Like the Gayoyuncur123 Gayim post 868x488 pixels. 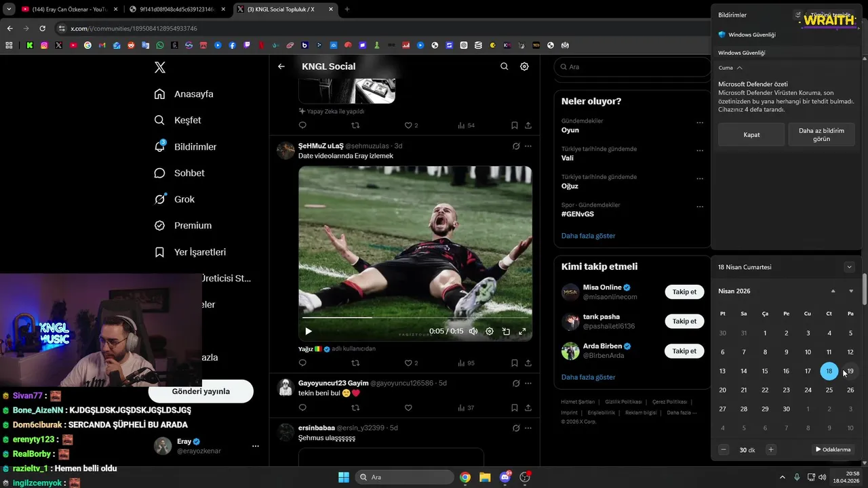coord(408,407)
